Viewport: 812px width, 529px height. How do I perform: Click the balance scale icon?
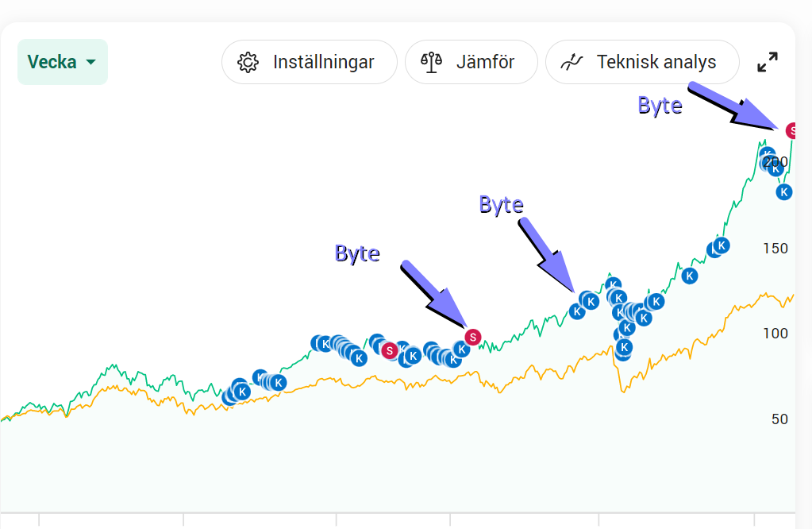(x=431, y=62)
